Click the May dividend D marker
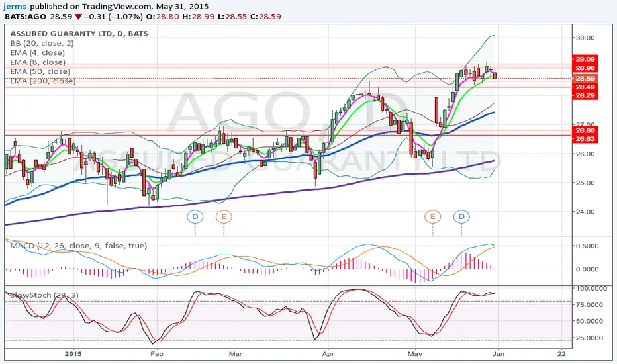 (x=461, y=217)
